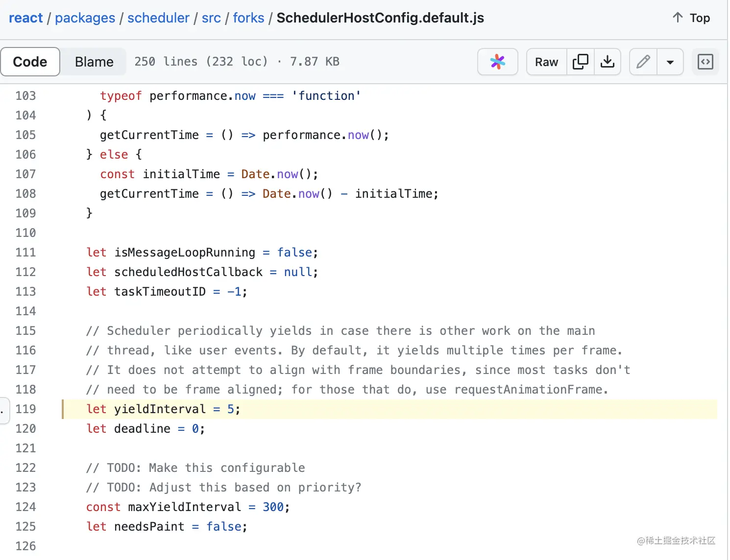Navigate to the forks folder breadcrumb
Screen dimensions: 730x560
248,18
